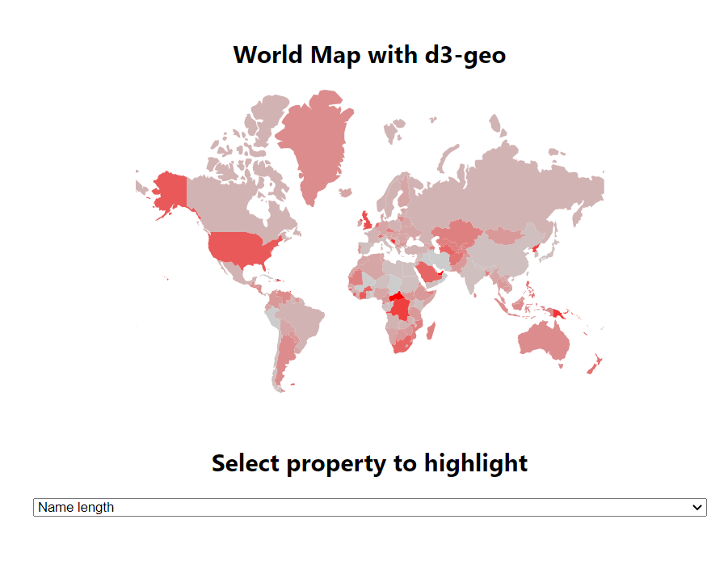This screenshot has height=570, width=728.
Task: Select Papua New Guinea on the map
Action: coord(559,314)
